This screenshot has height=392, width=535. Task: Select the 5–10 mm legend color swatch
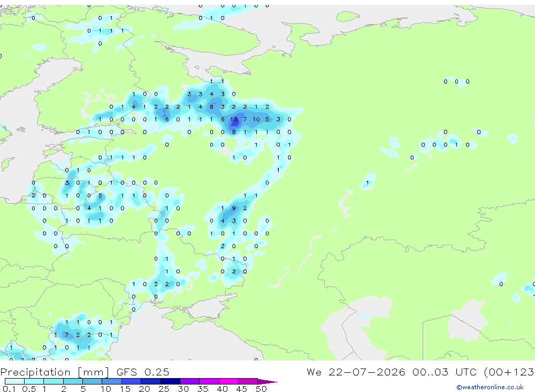coord(93,381)
